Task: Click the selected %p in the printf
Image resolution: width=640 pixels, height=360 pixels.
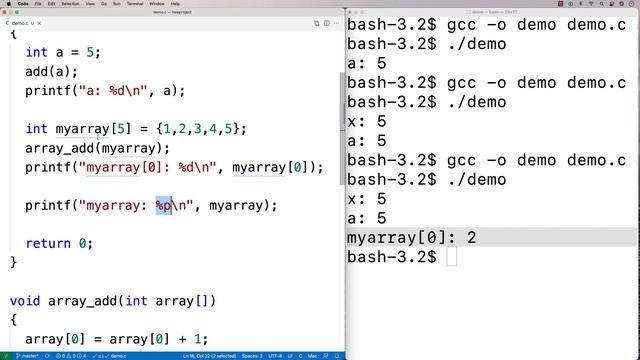Action: point(163,205)
